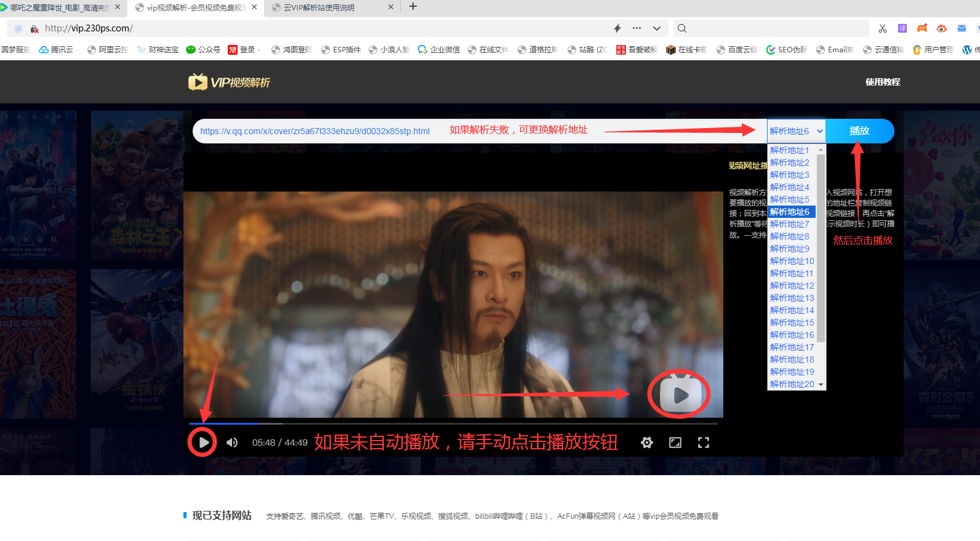Open the 企业微信 bookmark
The image size is (980, 541).
439,50
